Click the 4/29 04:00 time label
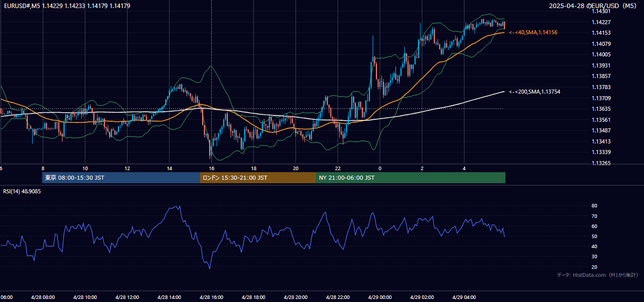 click(464, 297)
